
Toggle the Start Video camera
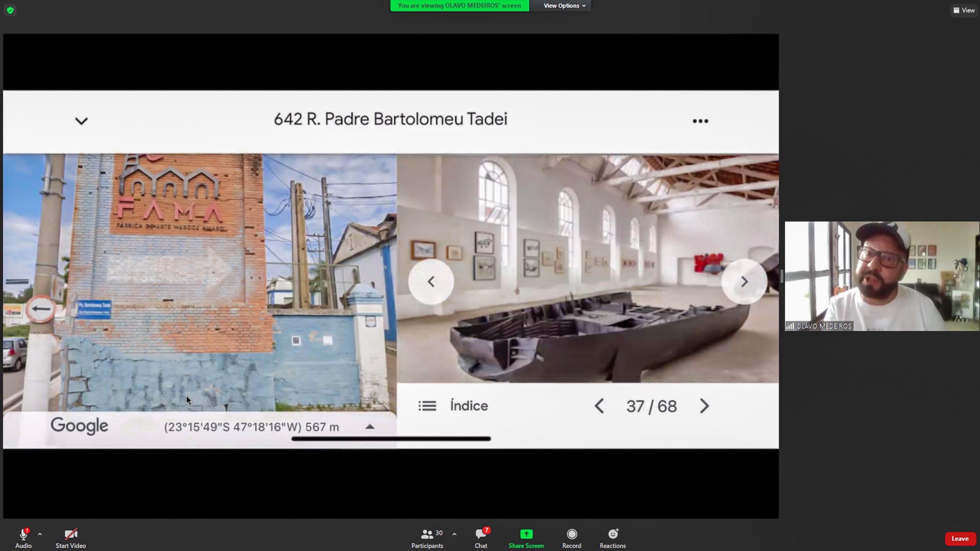[x=71, y=534]
